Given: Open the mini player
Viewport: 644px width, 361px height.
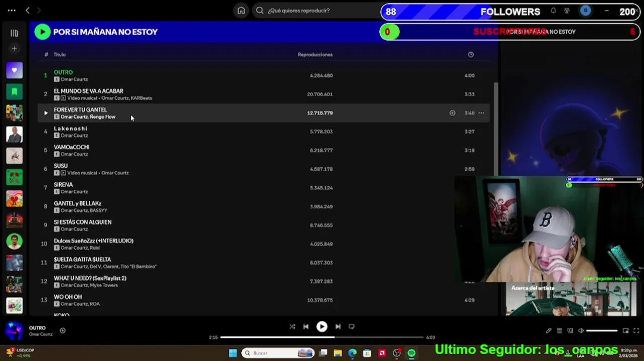Looking at the screenshot, I should click(625, 330).
